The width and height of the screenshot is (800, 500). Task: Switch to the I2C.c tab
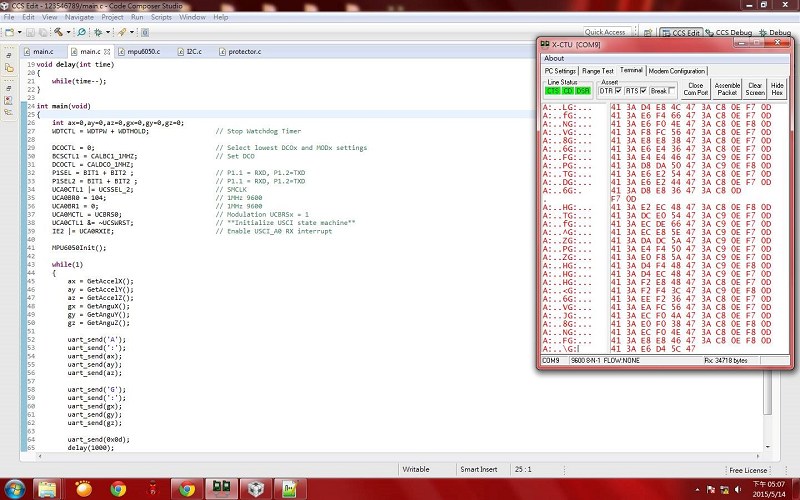coord(190,52)
